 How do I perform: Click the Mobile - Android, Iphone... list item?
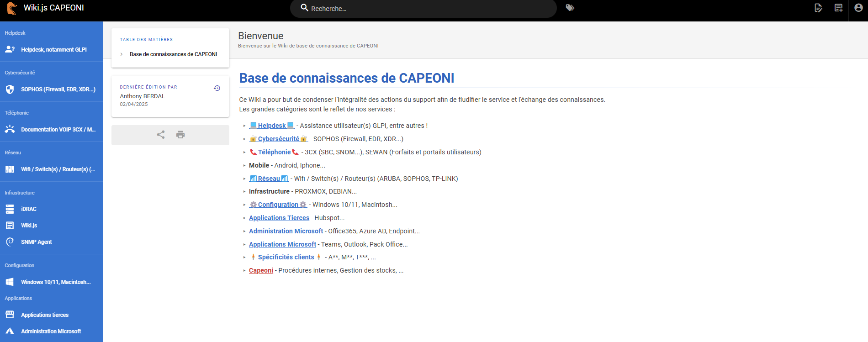pyautogui.click(x=287, y=165)
